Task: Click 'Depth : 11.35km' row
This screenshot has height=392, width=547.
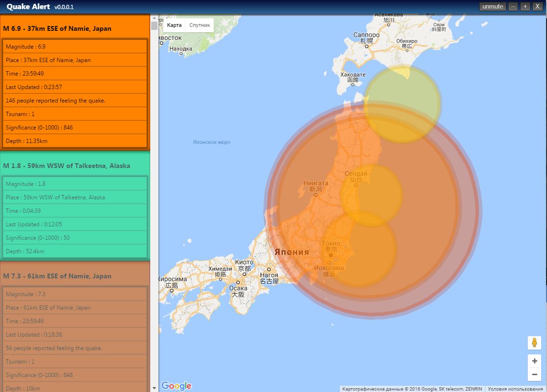Action: pyautogui.click(x=75, y=141)
